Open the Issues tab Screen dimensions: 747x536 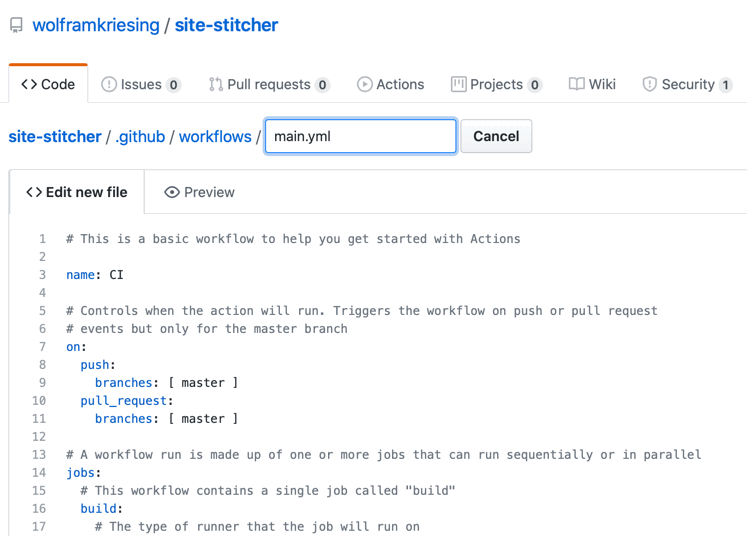(141, 84)
